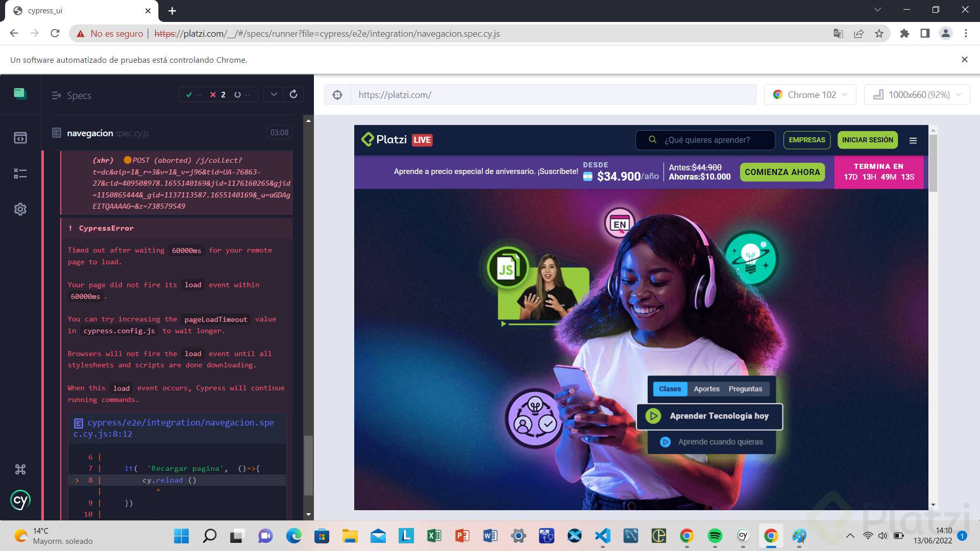Image resolution: width=980 pixels, height=551 pixels.
Task: Open keyboard shortcuts command icon
Action: pos(20,469)
